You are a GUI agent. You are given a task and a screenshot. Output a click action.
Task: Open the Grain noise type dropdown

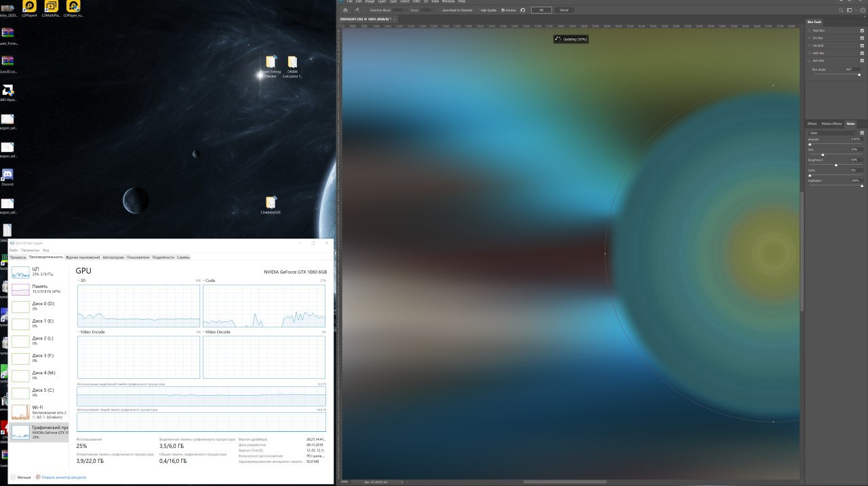[832, 133]
